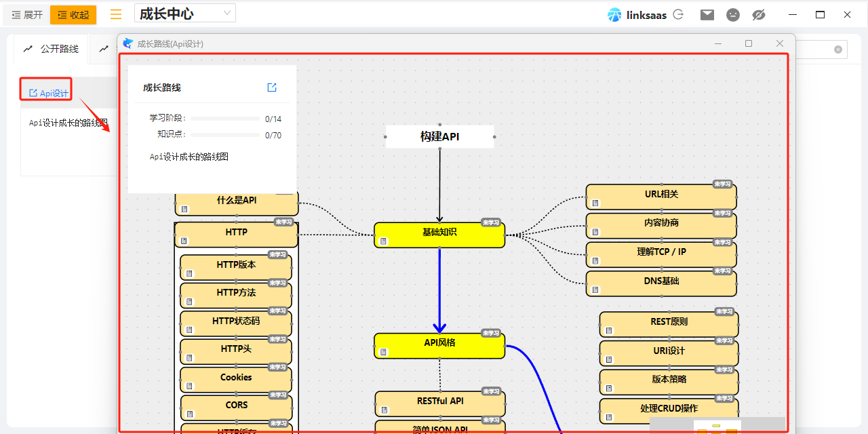Click the linksaas account name

click(x=646, y=15)
